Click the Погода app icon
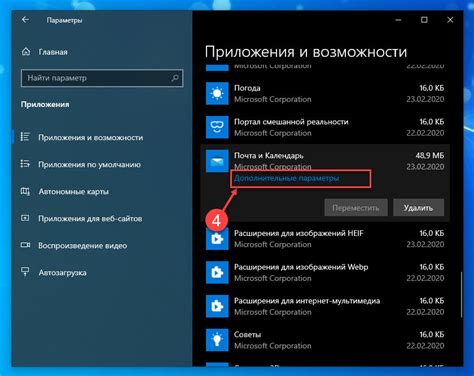The width and height of the screenshot is (474, 376). 217,94
